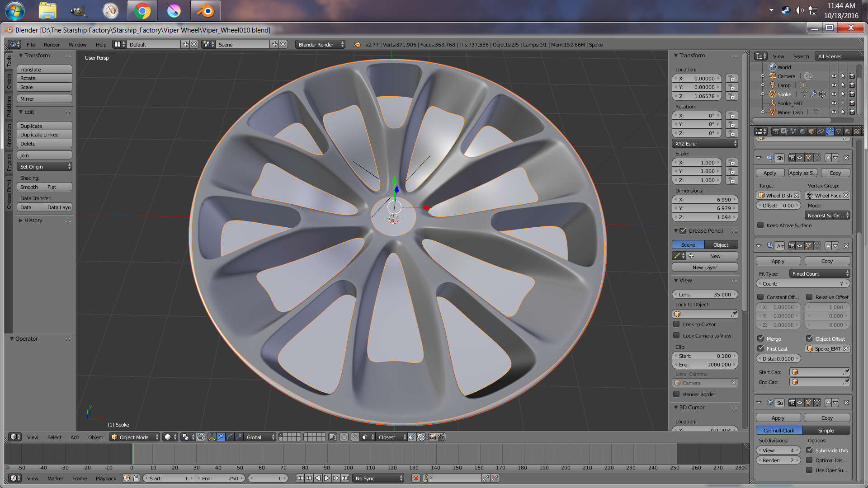The image size is (868, 488).
Task: Uncheck the Merge checkbox
Action: tap(760, 338)
